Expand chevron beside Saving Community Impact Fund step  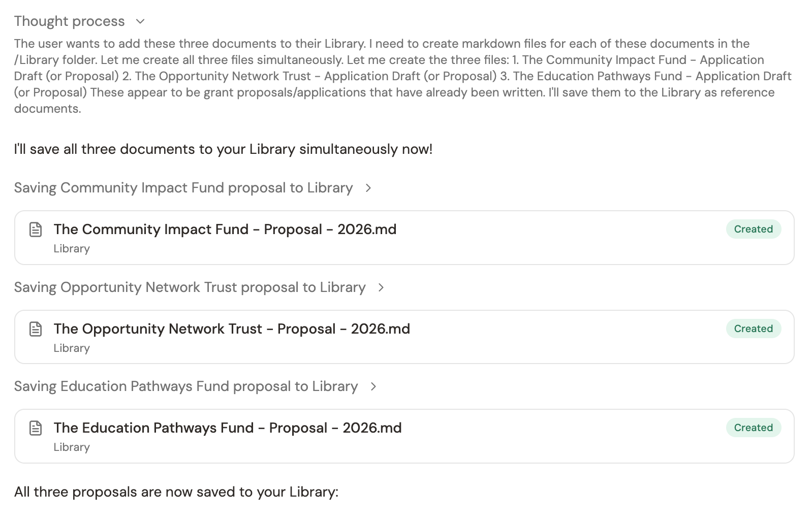368,188
